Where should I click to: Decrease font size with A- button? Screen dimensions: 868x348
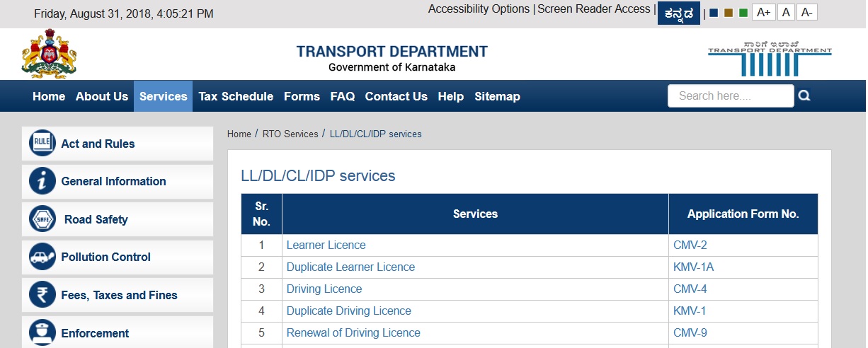pos(807,12)
